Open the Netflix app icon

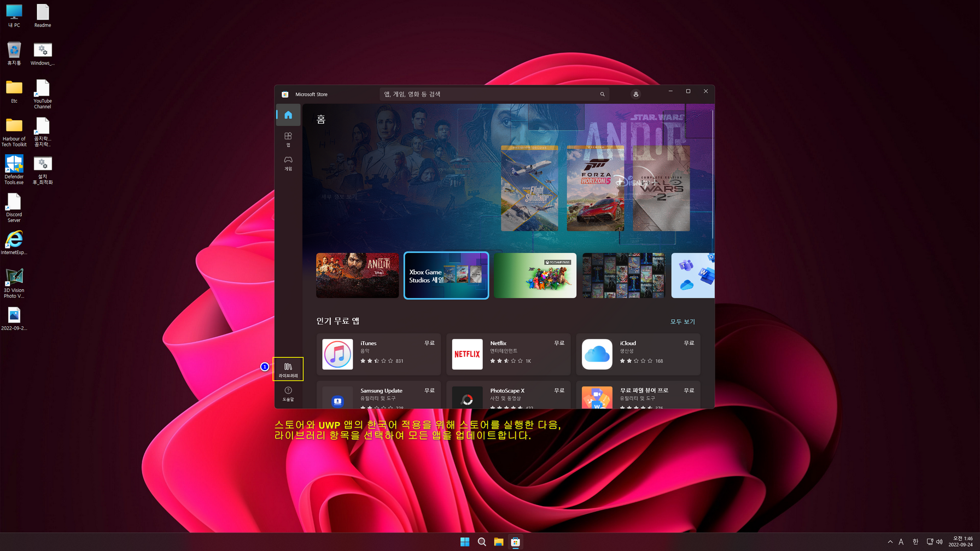pos(467,354)
